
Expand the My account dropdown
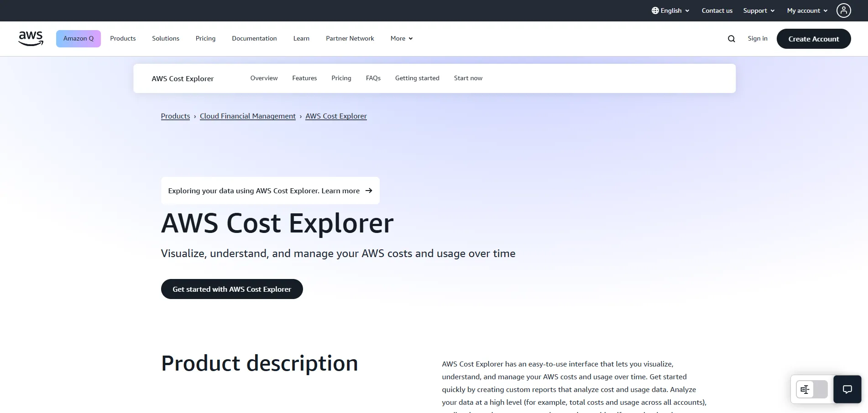pyautogui.click(x=807, y=10)
